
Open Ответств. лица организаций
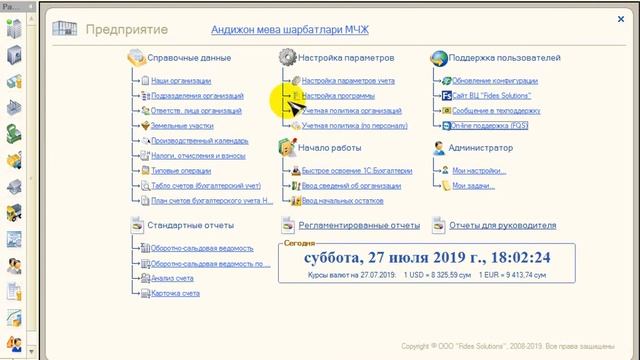[196, 111]
